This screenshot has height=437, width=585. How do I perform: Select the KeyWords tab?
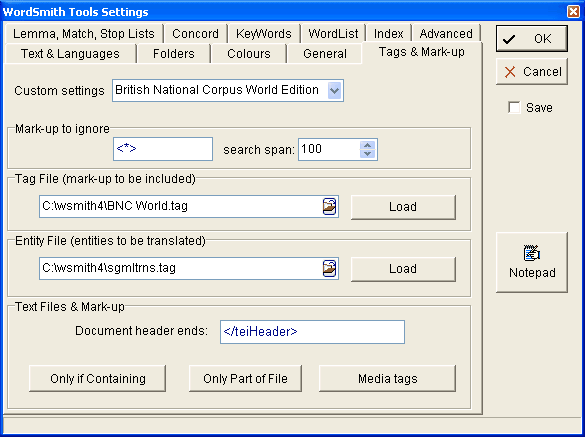coord(263,34)
